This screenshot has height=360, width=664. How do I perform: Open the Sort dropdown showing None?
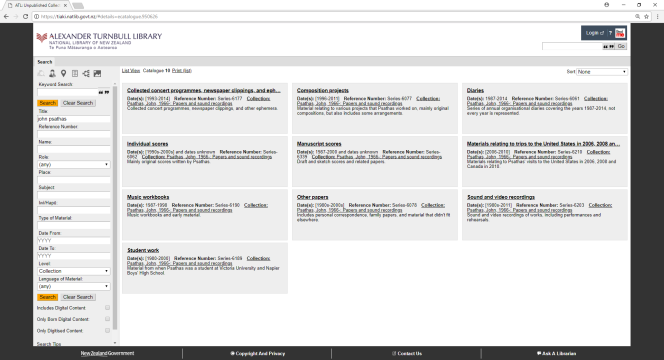coord(602,72)
